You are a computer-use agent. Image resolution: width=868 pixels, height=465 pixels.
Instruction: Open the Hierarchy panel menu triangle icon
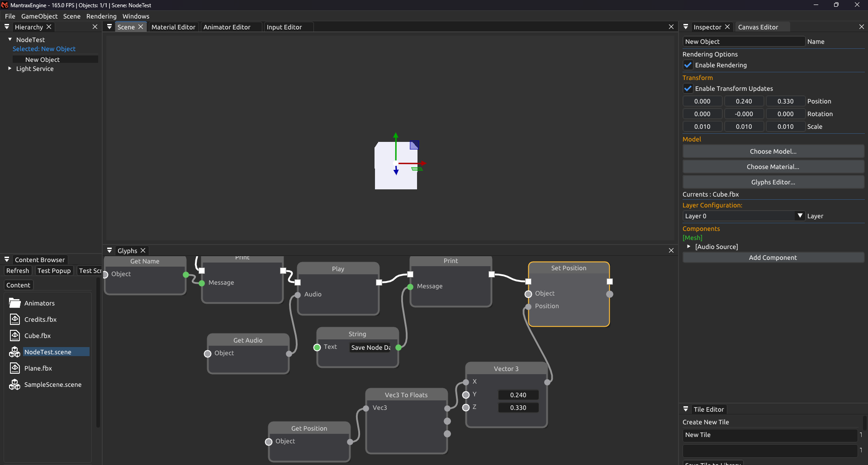(x=7, y=27)
